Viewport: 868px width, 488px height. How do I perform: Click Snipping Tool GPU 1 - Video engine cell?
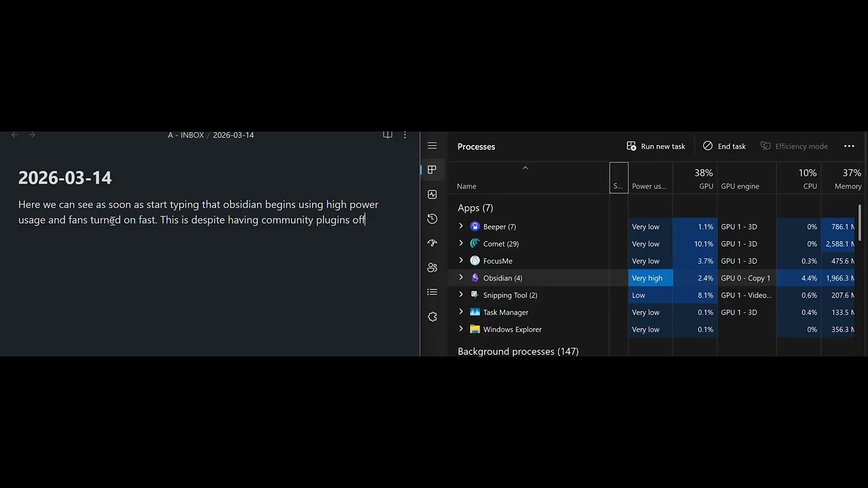click(747, 295)
